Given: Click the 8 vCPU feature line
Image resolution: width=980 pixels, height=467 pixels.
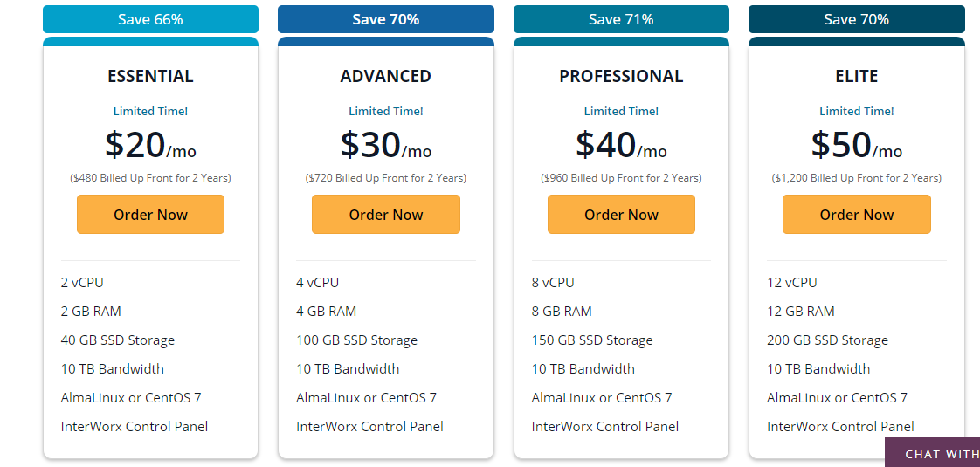Looking at the screenshot, I should 553,282.
